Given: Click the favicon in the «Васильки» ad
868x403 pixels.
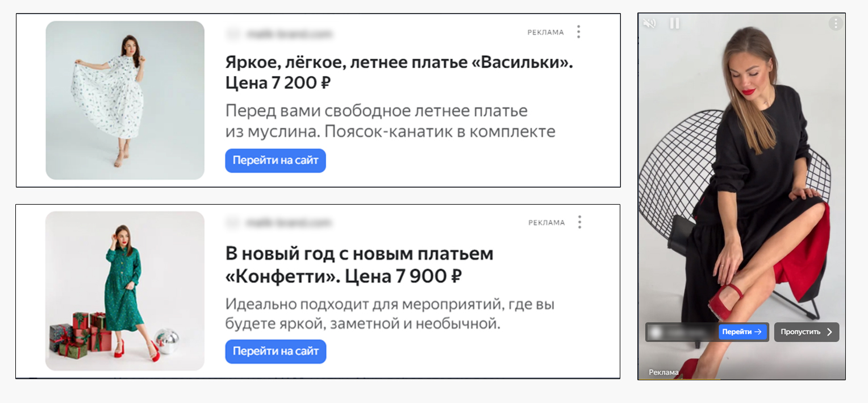Looking at the screenshot, I should [233, 34].
